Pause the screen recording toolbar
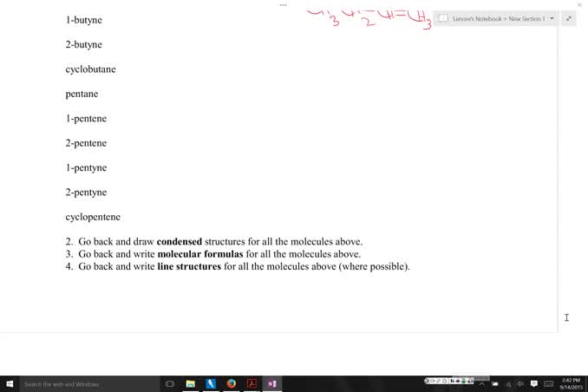588x392 pixels. pyautogui.click(x=452, y=381)
